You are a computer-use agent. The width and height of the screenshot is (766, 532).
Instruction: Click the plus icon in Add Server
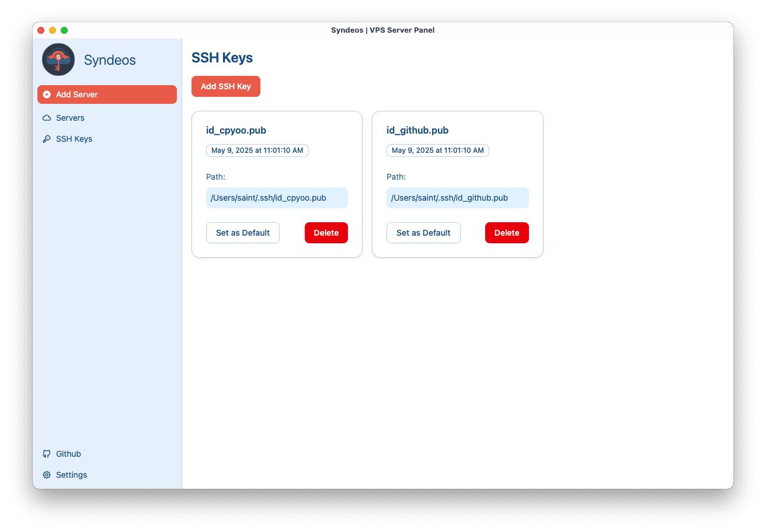47,94
